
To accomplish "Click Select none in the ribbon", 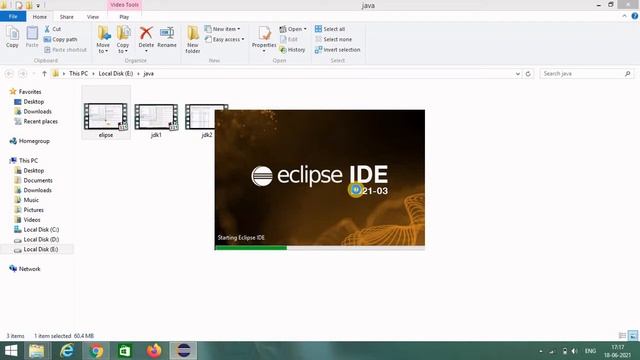I will point(333,39).
